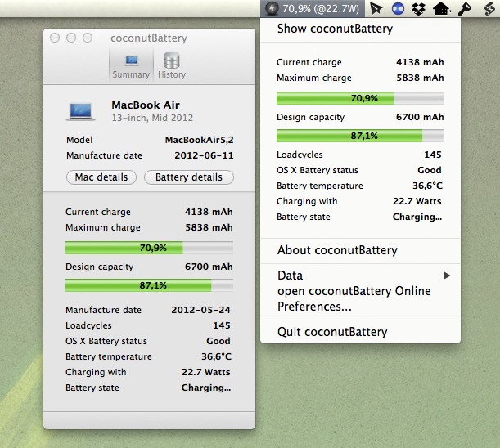This screenshot has width=500, height=448.
Task: Click 4138 mAh value in the window
Action: point(209,212)
